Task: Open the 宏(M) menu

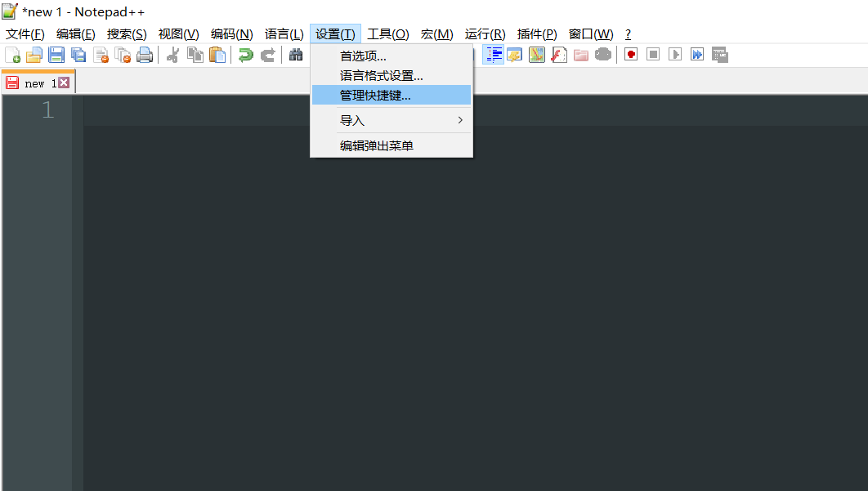Action: [436, 34]
